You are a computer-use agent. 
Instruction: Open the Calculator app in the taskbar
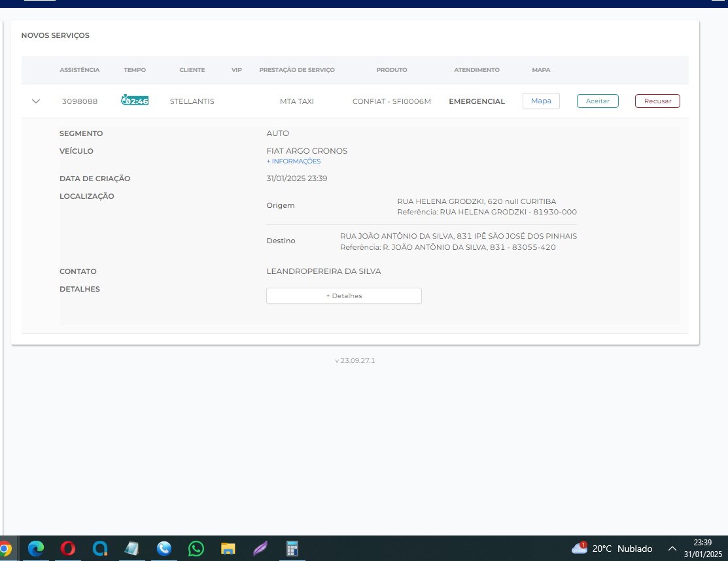point(292,549)
